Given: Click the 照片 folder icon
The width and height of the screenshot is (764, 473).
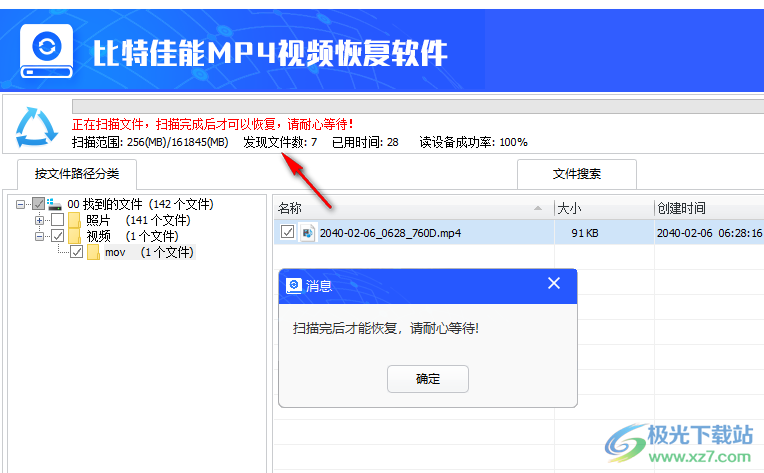Looking at the screenshot, I should coord(75,220).
